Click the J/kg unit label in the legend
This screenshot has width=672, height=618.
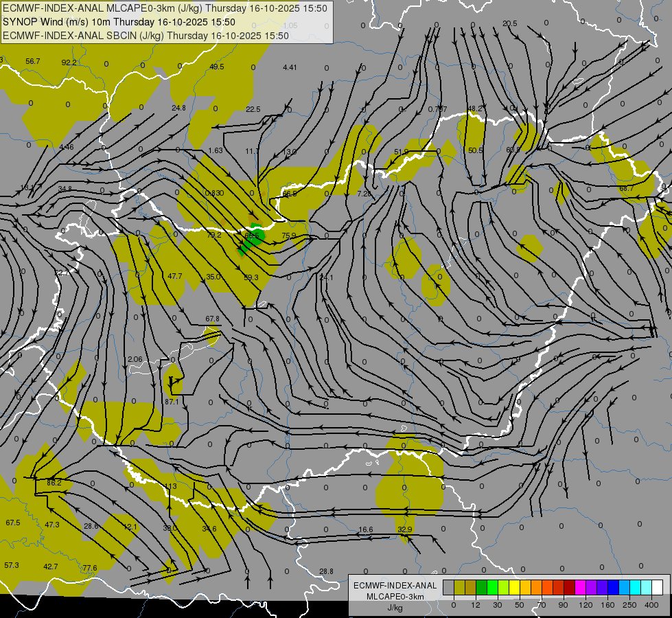tap(395, 608)
